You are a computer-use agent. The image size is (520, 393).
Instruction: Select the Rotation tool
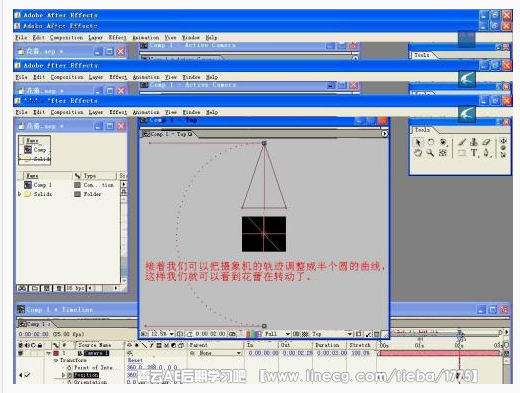tap(431, 142)
